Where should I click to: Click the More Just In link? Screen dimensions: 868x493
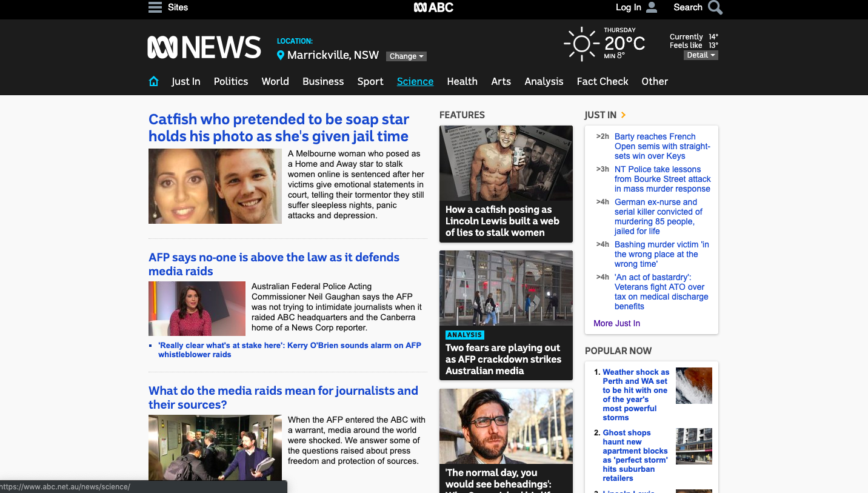pos(616,323)
